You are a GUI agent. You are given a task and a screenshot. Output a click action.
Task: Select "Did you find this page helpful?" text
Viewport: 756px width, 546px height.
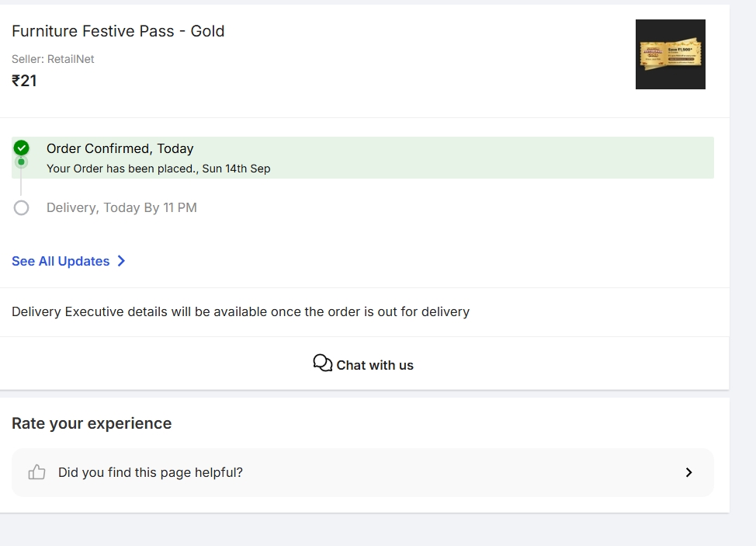click(x=151, y=472)
